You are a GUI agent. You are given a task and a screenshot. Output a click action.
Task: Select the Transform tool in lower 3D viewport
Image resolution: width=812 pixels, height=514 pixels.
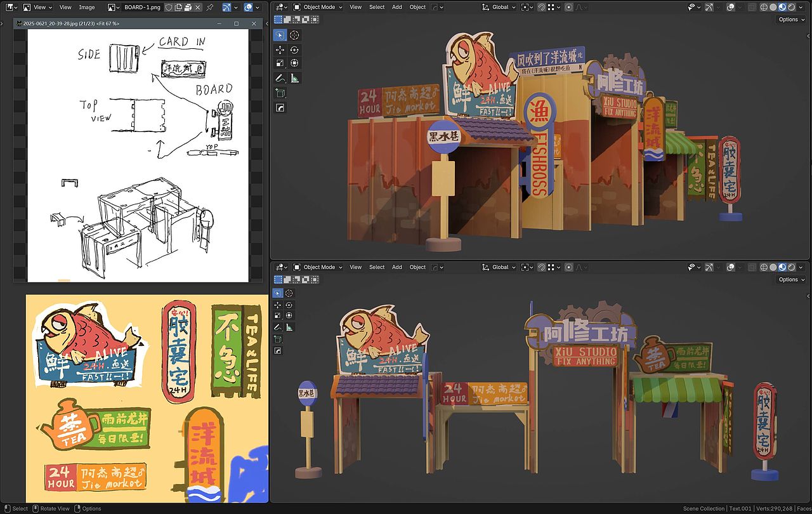point(289,315)
